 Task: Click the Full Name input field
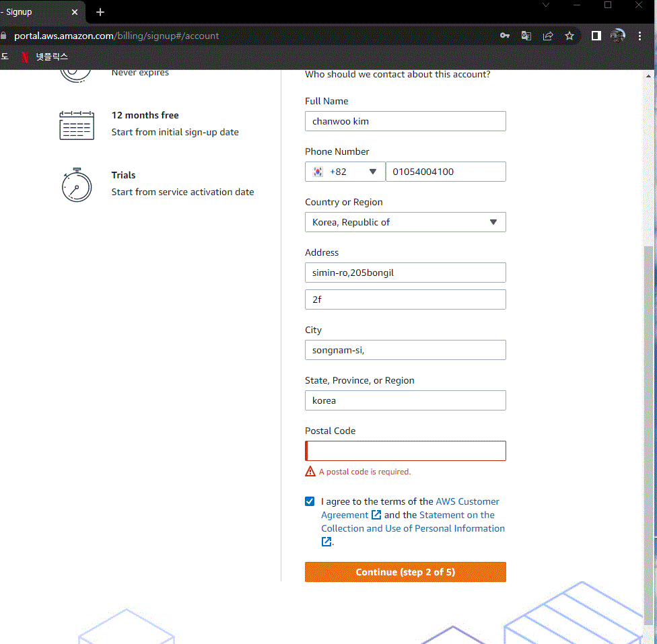(x=405, y=121)
